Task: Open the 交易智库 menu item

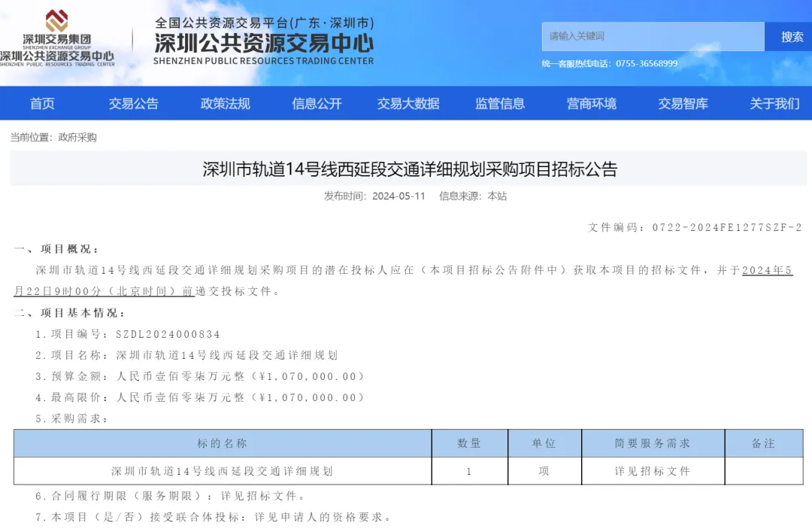Action: point(683,104)
